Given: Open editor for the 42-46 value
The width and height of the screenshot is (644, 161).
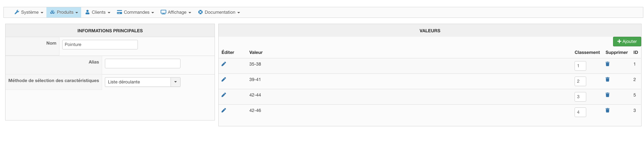Looking at the screenshot, I should coord(224,111).
